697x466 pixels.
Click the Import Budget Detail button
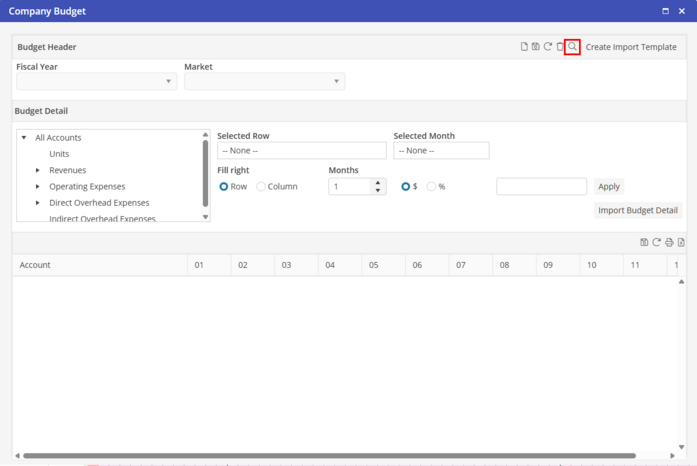pos(638,211)
